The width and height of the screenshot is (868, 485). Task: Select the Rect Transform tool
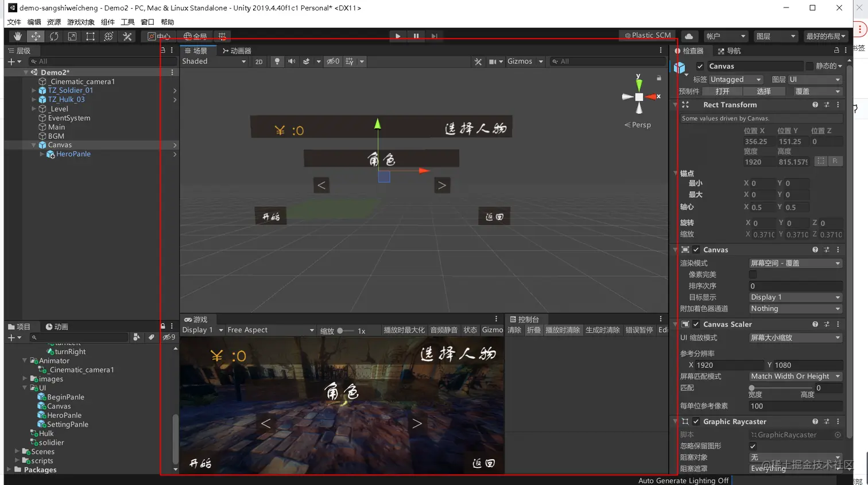(x=91, y=36)
